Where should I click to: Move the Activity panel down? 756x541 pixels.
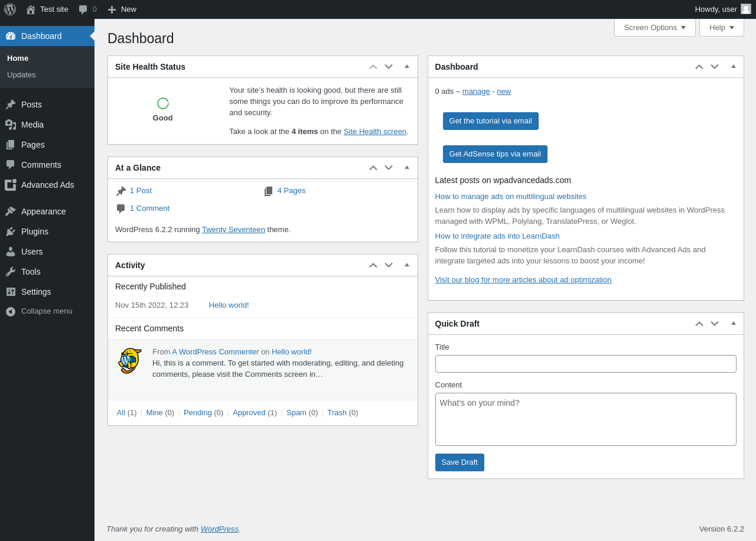(x=389, y=265)
